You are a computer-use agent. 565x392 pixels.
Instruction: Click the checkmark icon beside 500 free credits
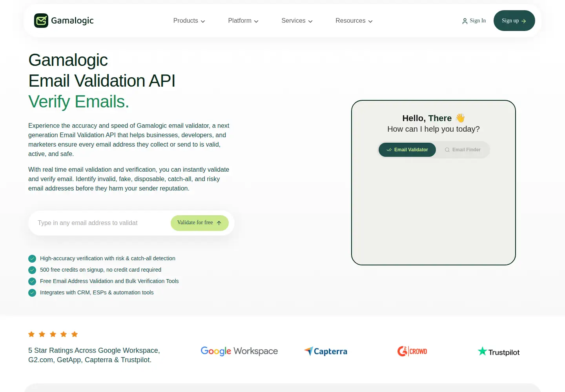point(32,270)
